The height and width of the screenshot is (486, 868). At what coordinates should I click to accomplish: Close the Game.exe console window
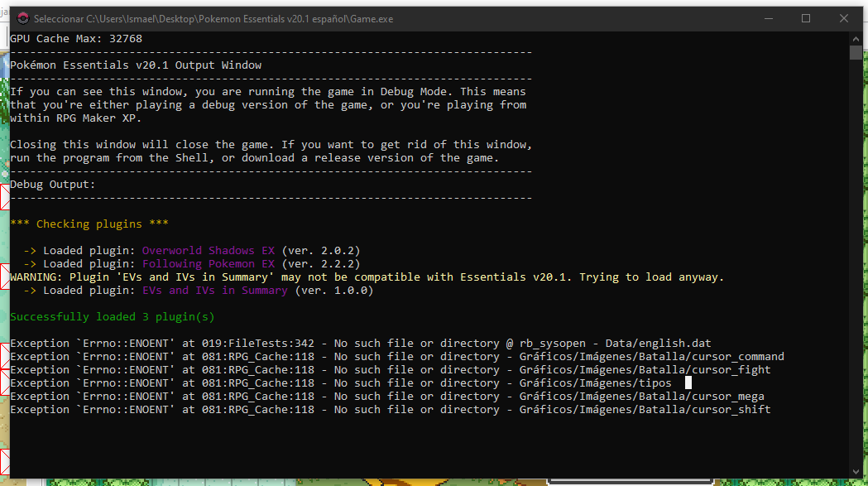pyautogui.click(x=844, y=18)
